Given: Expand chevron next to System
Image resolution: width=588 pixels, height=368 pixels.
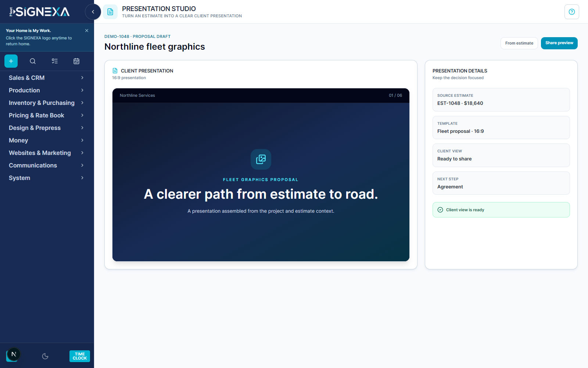Looking at the screenshot, I should tap(82, 178).
